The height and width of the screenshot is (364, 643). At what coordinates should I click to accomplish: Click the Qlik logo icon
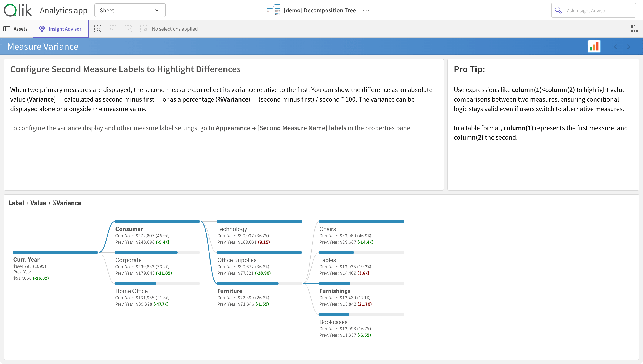(x=18, y=10)
